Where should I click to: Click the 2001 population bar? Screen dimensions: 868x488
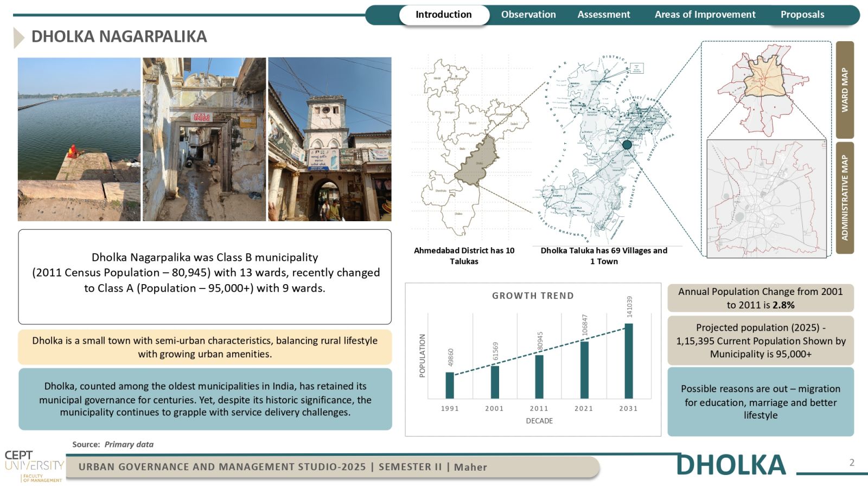495,382
